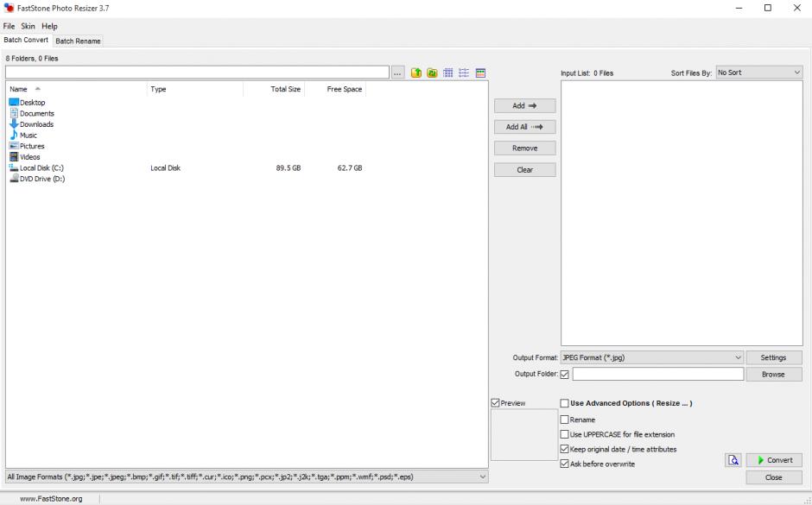Disable the Preview checkbox
Screen dimensions: 812x505
496,403
